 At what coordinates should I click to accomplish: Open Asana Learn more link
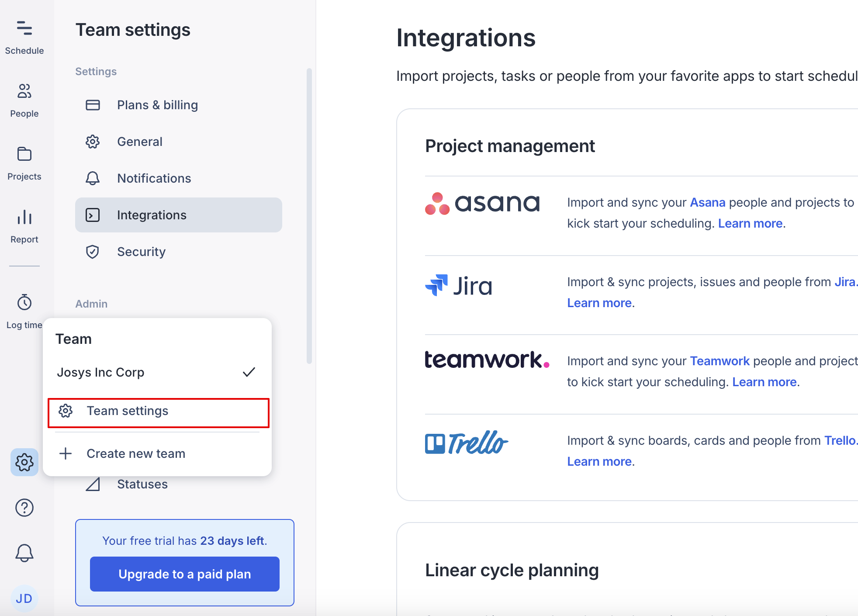pos(750,224)
